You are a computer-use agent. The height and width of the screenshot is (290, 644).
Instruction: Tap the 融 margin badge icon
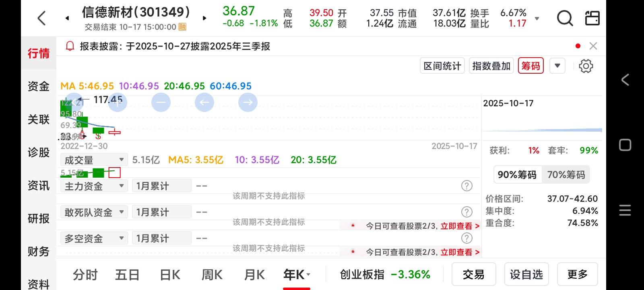click(x=182, y=27)
